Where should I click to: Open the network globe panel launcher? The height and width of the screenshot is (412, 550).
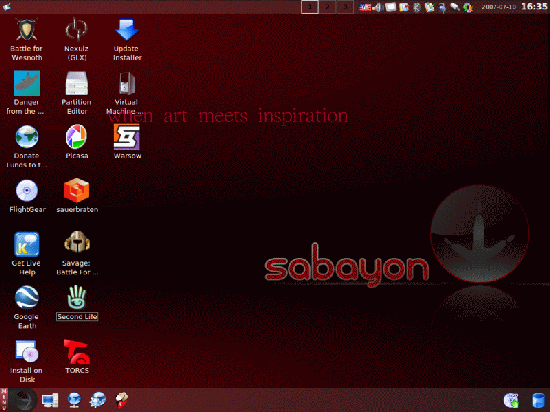point(74,400)
